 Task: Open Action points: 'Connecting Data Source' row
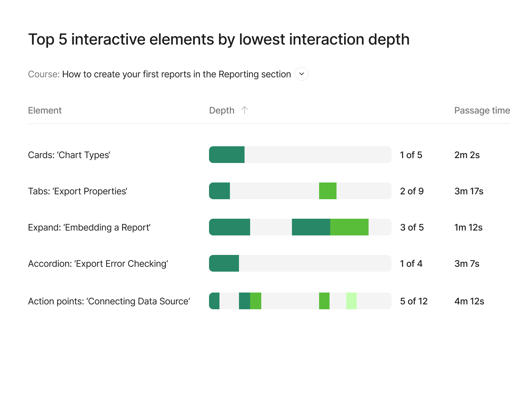(109, 301)
